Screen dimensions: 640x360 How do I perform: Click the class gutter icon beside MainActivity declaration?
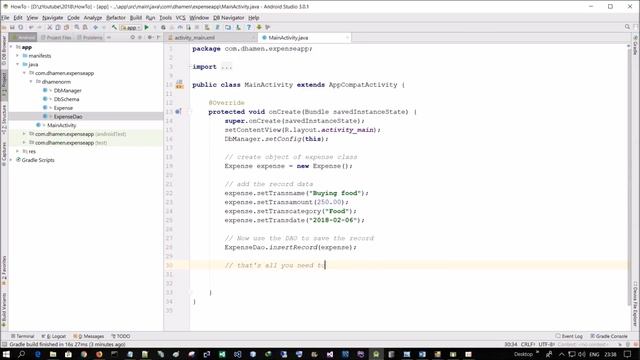coord(179,85)
